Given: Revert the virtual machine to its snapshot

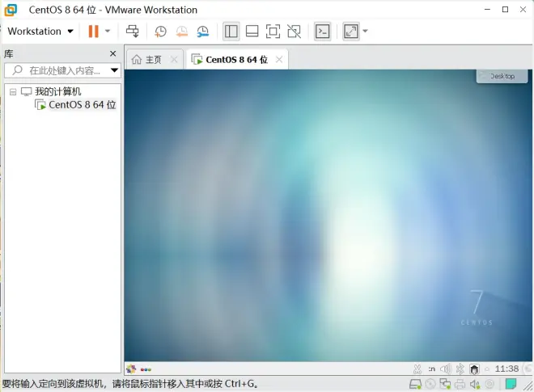Looking at the screenshot, I should [182, 32].
